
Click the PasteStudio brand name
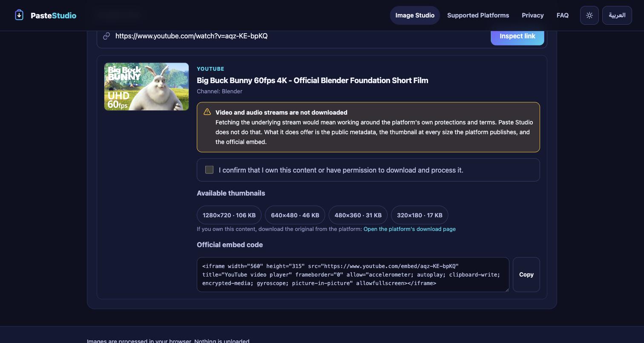54,15
